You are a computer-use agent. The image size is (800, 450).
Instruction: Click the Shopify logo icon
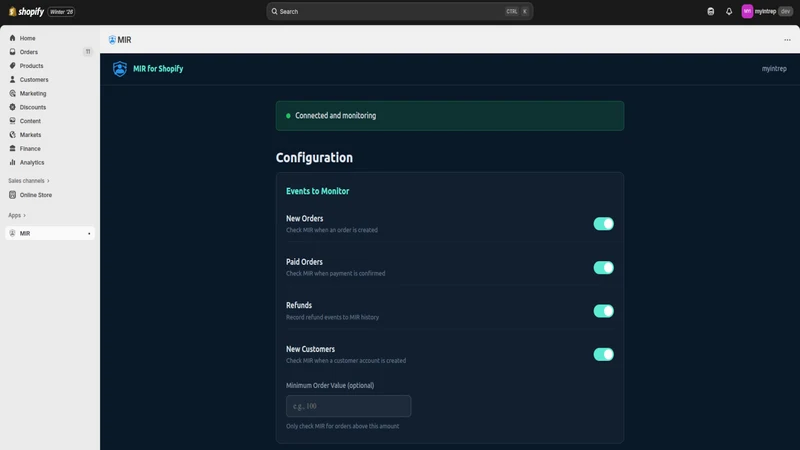pyautogui.click(x=12, y=11)
